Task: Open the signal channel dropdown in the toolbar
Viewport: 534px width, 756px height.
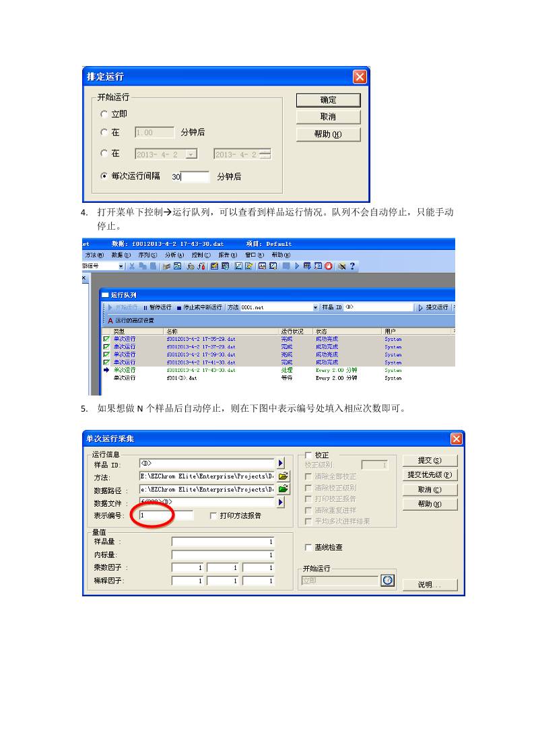Action: [121, 266]
